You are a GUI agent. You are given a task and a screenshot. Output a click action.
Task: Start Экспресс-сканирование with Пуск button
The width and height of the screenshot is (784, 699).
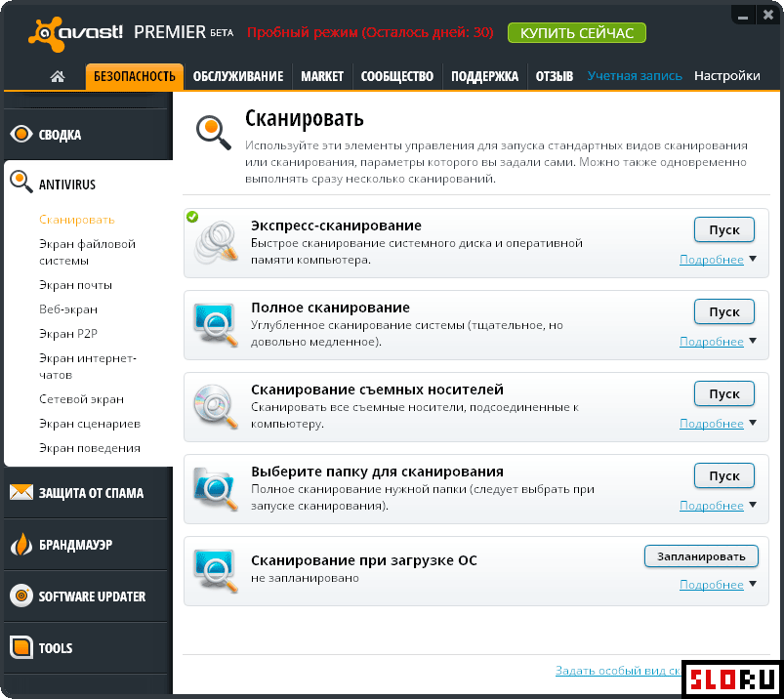[x=724, y=230]
